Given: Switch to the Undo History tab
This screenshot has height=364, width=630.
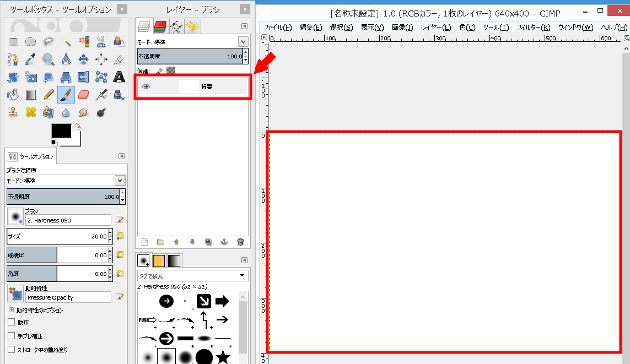Looking at the screenshot, I should tap(193, 26).
